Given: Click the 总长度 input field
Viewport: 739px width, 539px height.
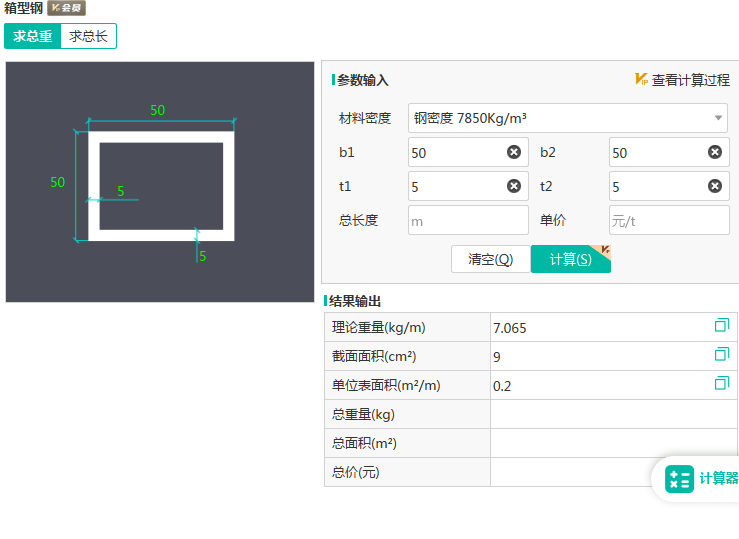Looking at the screenshot, I should point(468,220).
